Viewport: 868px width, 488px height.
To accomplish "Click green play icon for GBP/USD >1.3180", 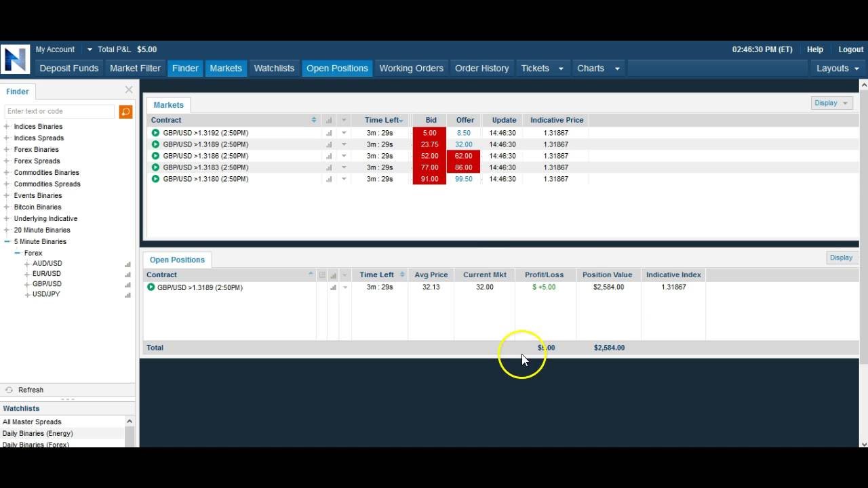I will [x=155, y=179].
